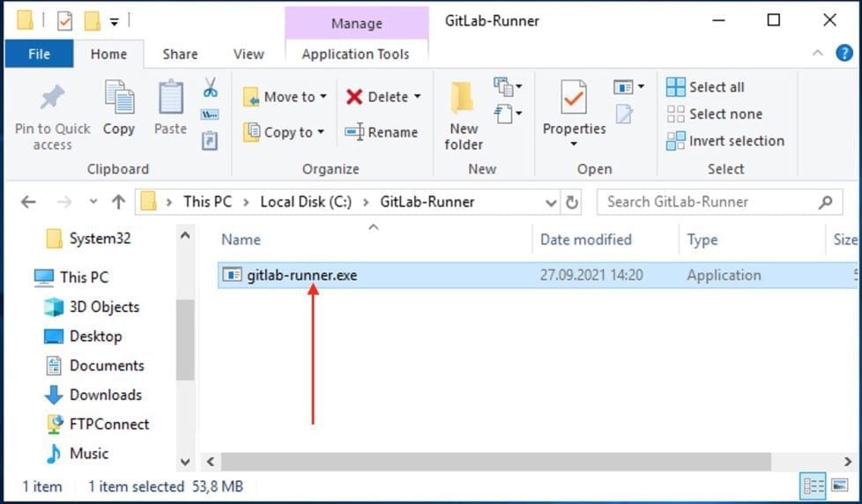Switch to details view in status bar
Image resolution: width=862 pixels, height=504 pixels.
(813, 486)
